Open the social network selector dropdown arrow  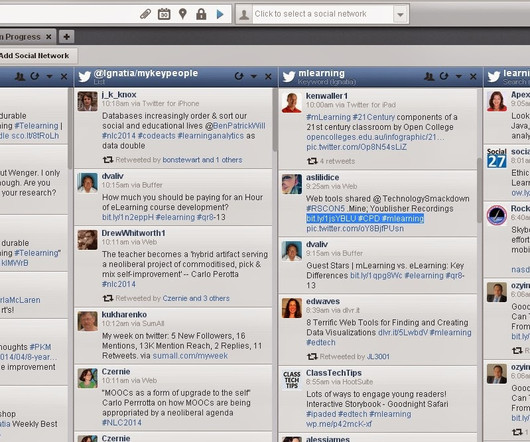pyautogui.click(x=400, y=15)
